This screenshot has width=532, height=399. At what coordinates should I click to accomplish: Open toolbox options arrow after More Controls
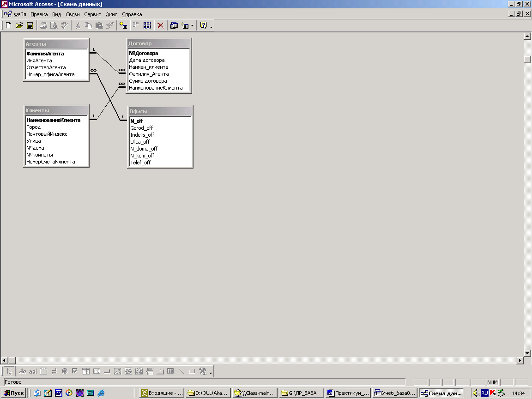[x=211, y=373]
